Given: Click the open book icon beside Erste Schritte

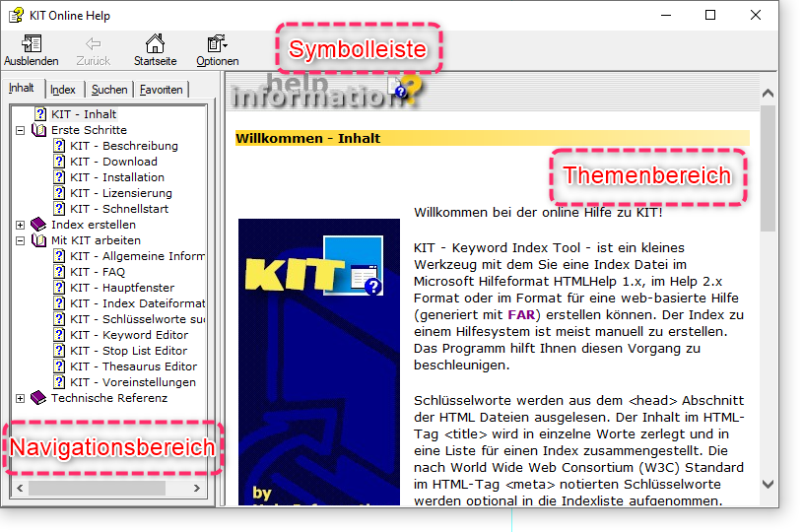Looking at the screenshot, I should (38, 130).
